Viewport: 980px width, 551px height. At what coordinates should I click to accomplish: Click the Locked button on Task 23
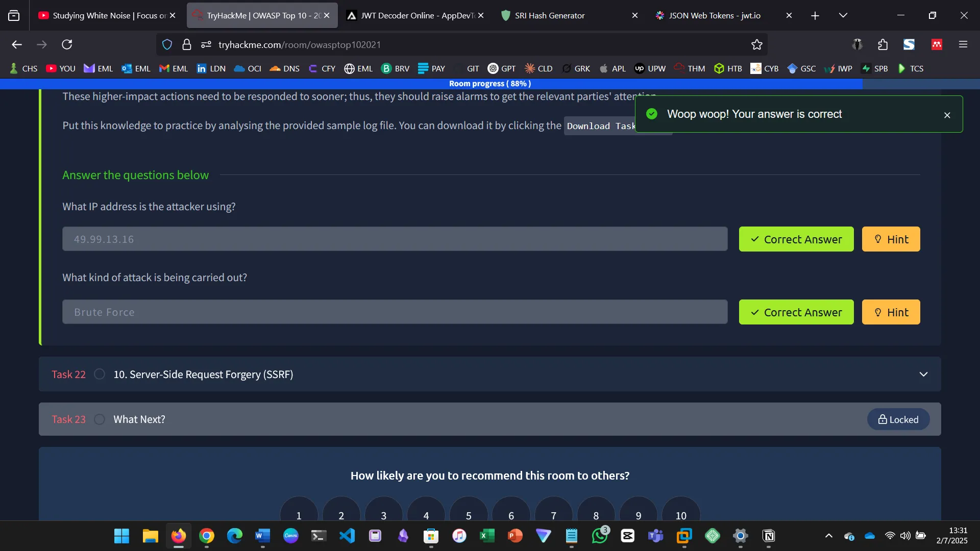point(898,419)
